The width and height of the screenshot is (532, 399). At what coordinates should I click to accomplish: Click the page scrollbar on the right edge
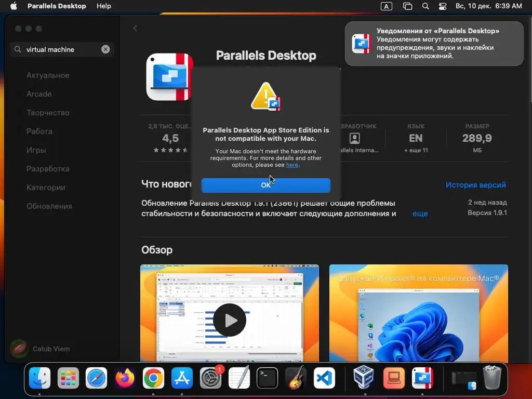tap(530, 59)
